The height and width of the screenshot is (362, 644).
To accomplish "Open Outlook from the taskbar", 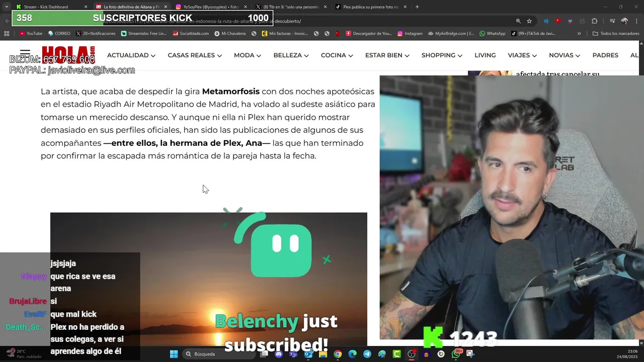I will coord(308,354).
